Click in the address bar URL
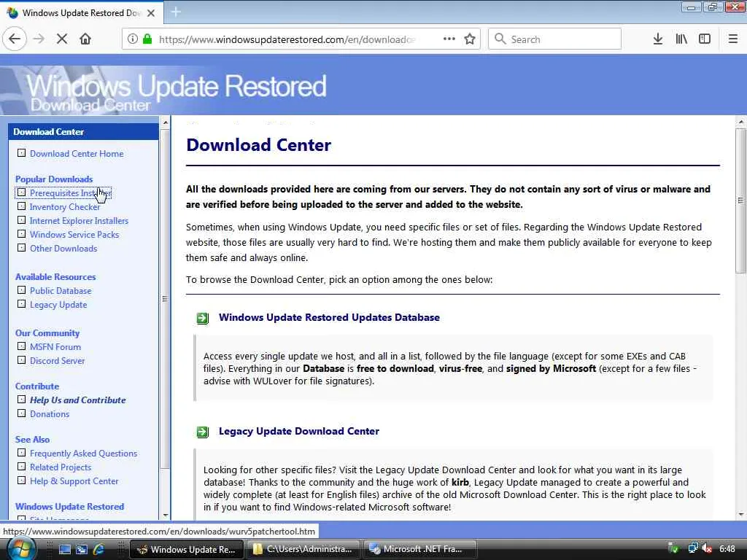 coord(287,39)
